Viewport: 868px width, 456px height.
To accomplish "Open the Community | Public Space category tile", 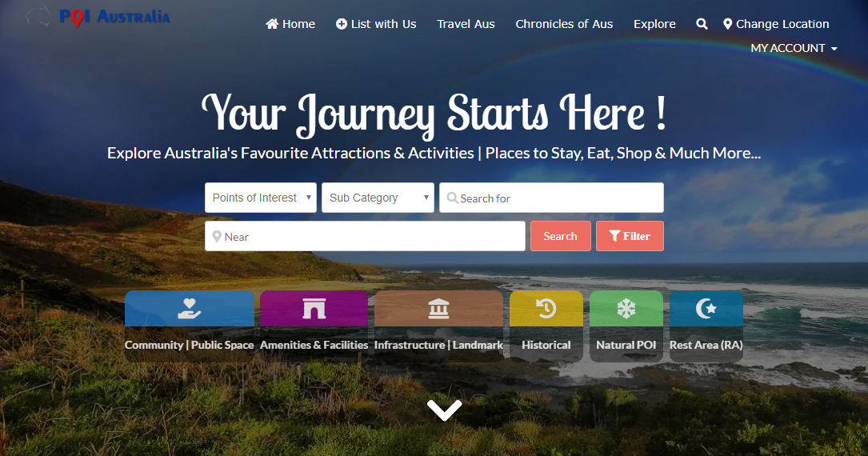I will pos(190,326).
